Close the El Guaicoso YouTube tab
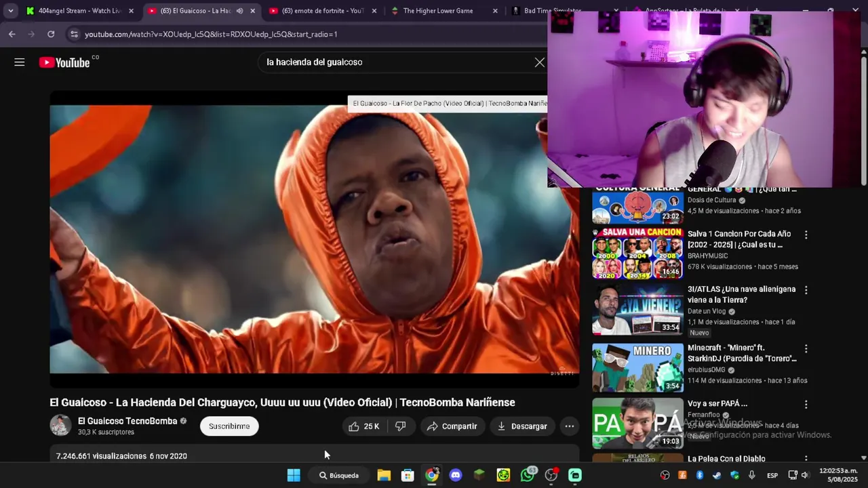 point(253,11)
